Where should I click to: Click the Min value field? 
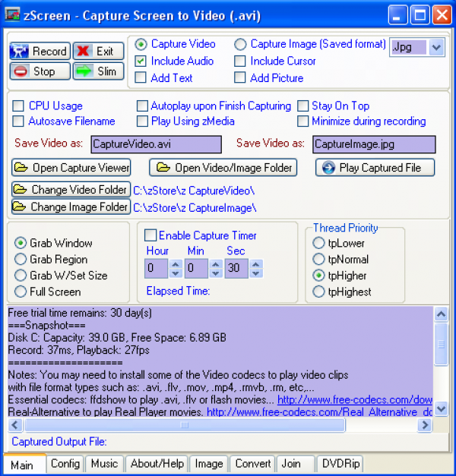pyautogui.click(x=196, y=268)
